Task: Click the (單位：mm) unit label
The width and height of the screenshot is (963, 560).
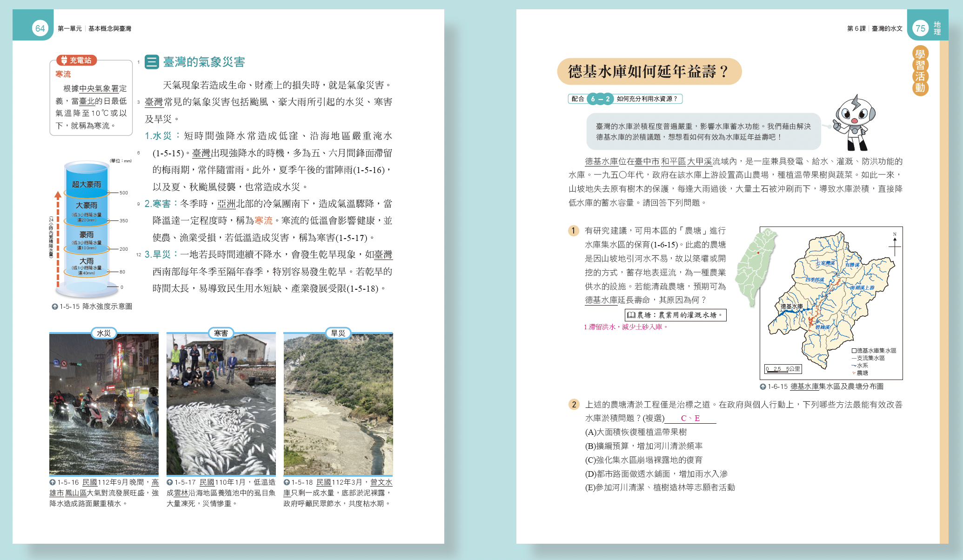Action: pyautogui.click(x=120, y=161)
